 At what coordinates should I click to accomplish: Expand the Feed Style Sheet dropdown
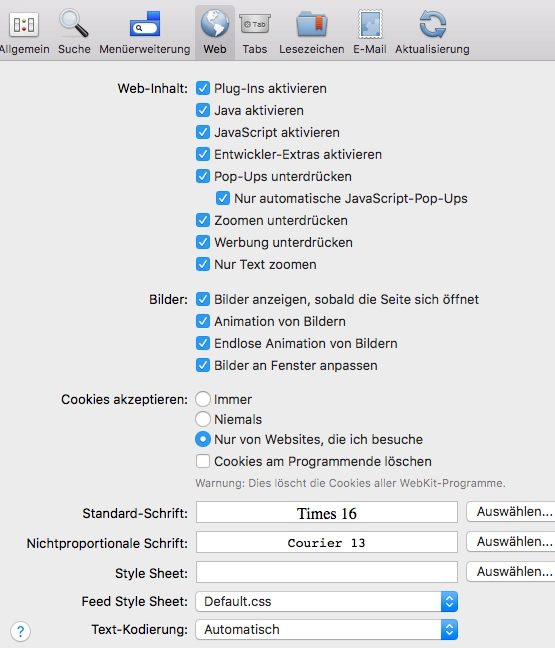click(x=326, y=601)
